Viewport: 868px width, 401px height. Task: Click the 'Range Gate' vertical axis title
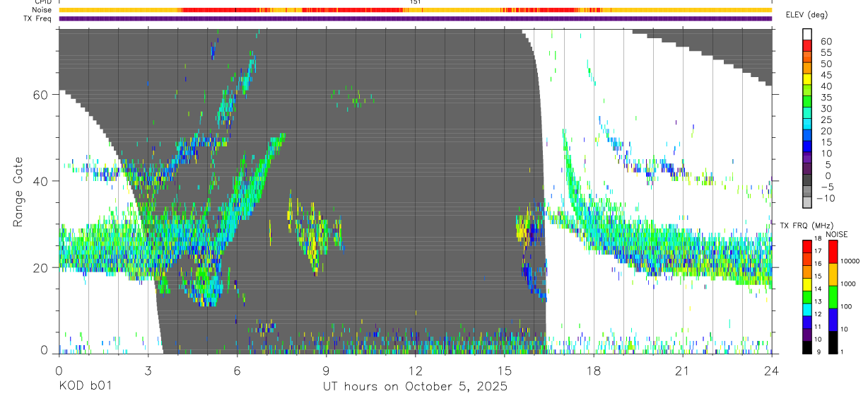coord(17,192)
